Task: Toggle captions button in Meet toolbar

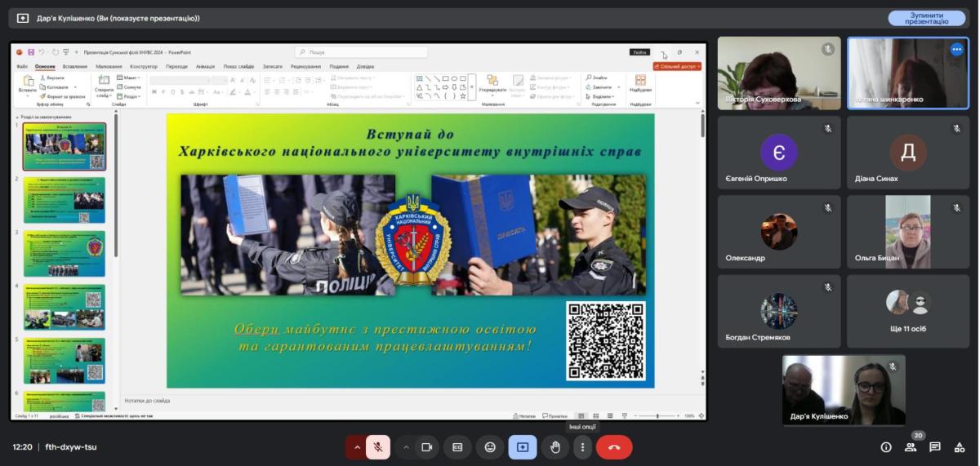Action: point(457,447)
